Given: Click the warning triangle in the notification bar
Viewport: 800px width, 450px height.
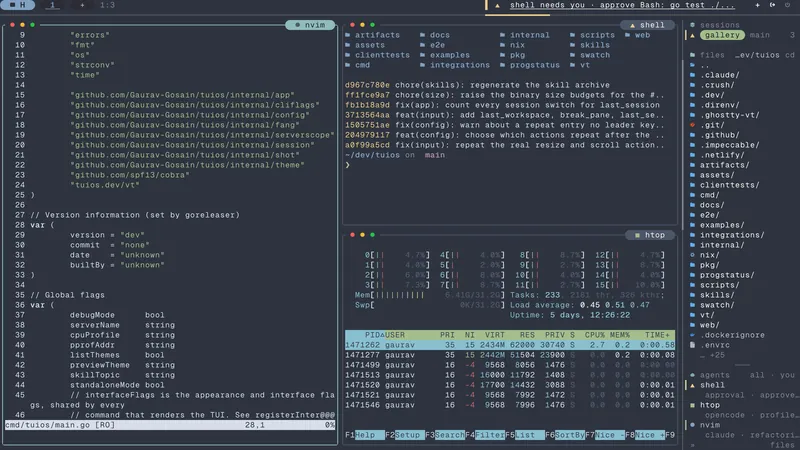Looking at the screenshot, I should click(x=497, y=6).
